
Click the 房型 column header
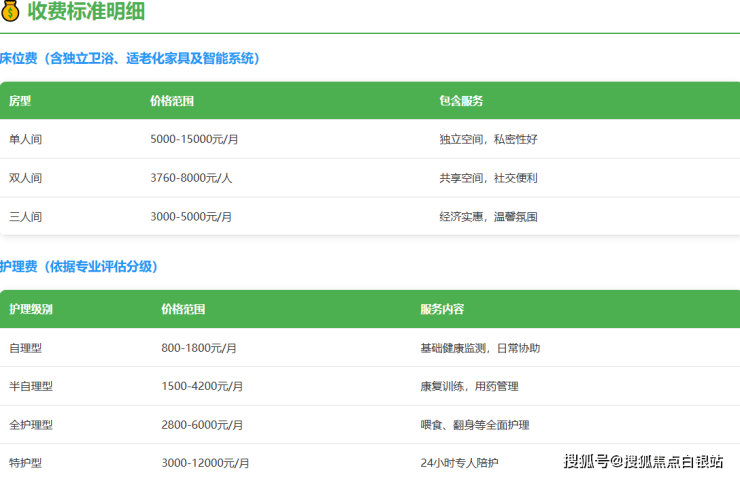click(x=20, y=101)
